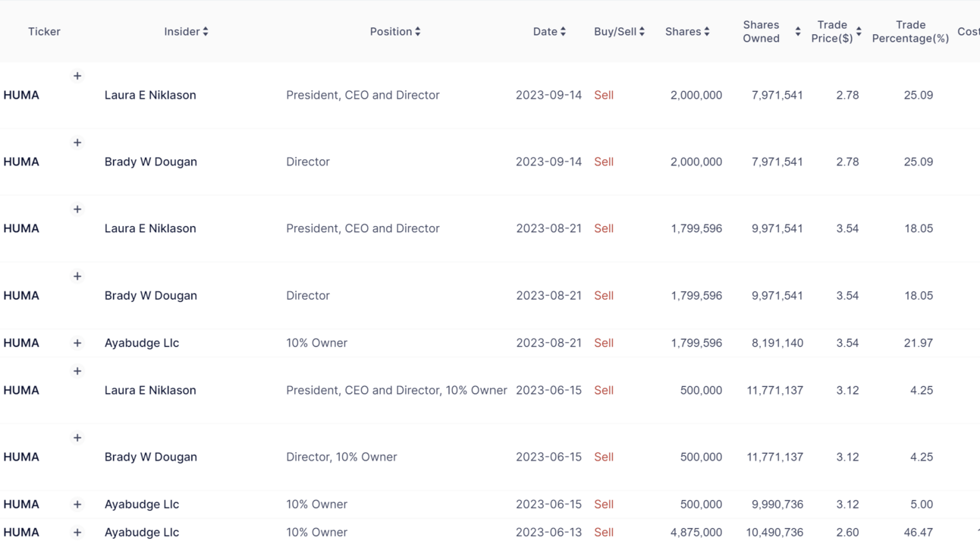
Task: Select the 21.97 trade percentage cell
Action: coord(919,343)
